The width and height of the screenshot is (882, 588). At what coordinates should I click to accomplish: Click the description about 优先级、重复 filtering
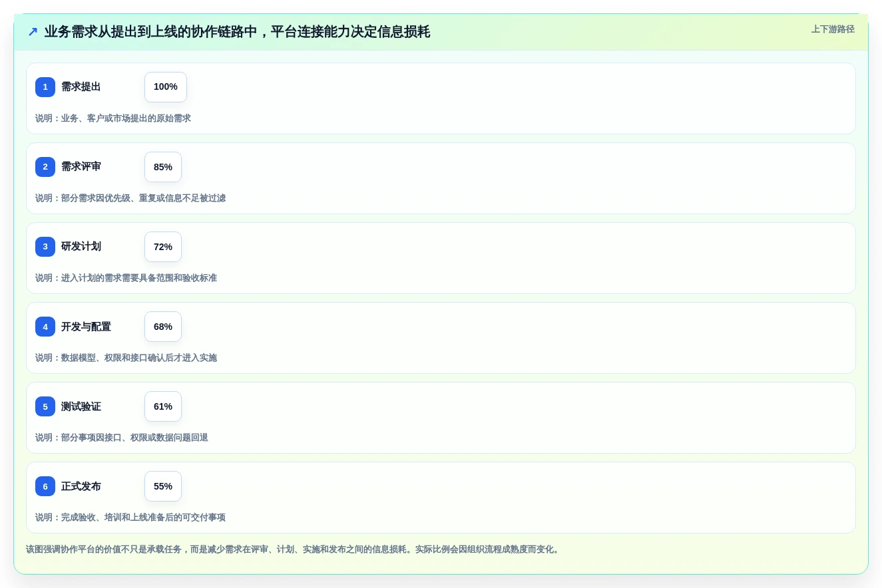pos(130,198)
